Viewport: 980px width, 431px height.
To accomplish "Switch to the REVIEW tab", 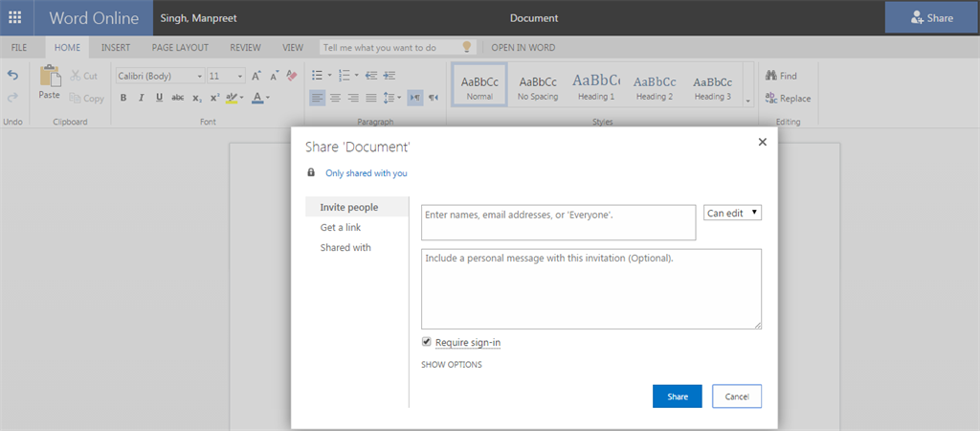I will [x=246, y=48].
